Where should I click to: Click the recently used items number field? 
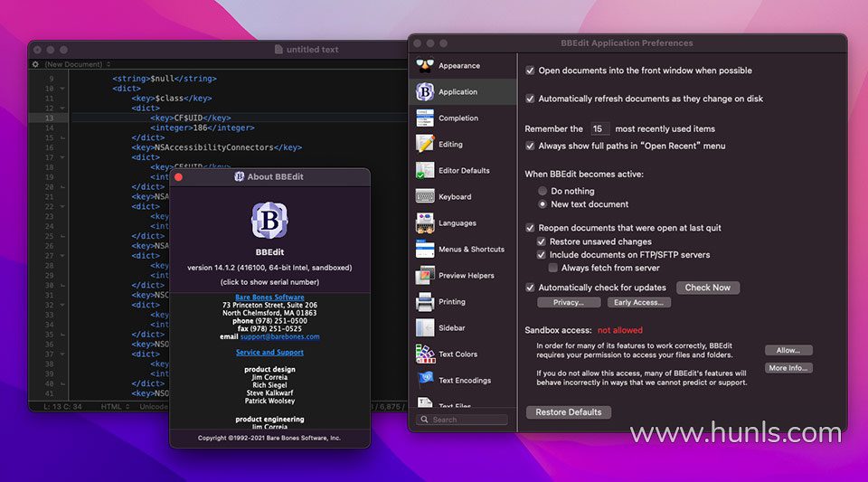pyautogui.click(x=599, y=129)
